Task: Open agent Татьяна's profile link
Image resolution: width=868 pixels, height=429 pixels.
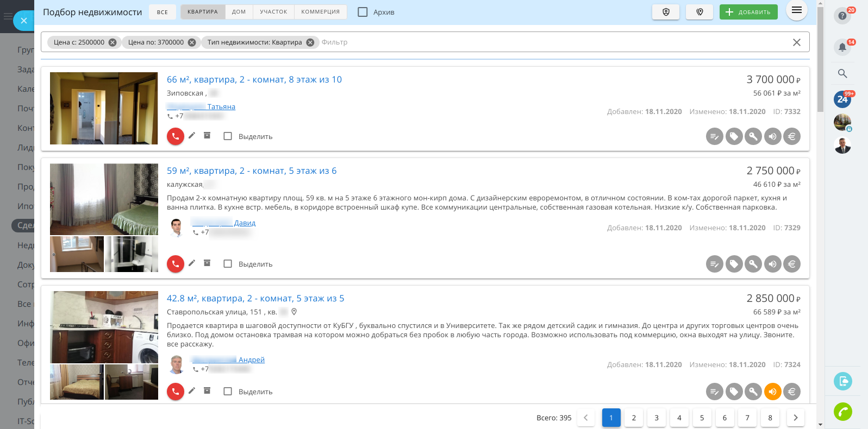Action: point(201,106)
